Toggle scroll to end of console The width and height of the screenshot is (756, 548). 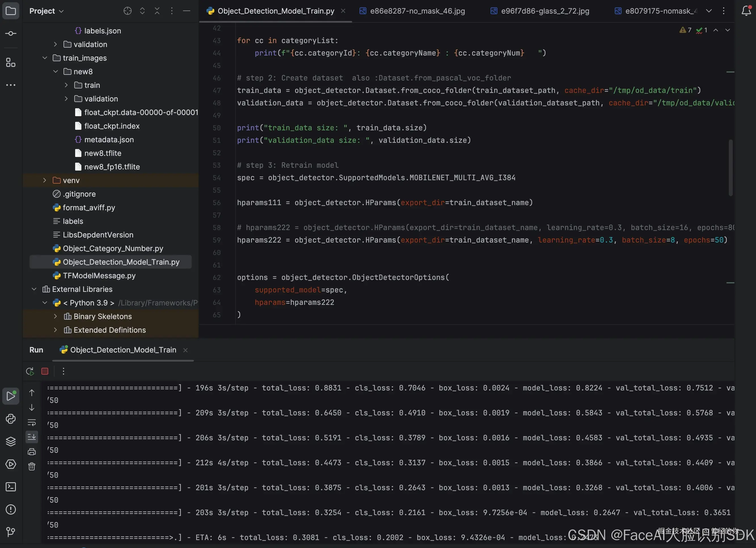(x=32, y=437)
